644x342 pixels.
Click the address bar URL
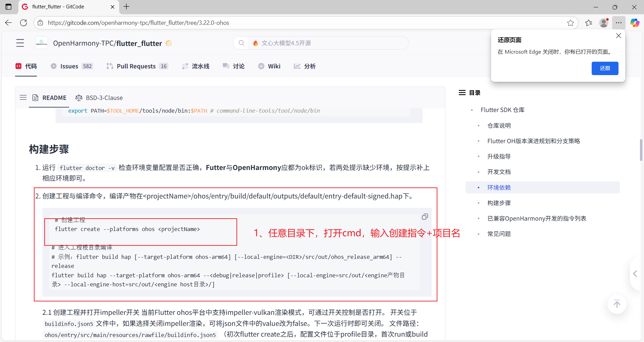pyautogui.click(x=138, y=23)
